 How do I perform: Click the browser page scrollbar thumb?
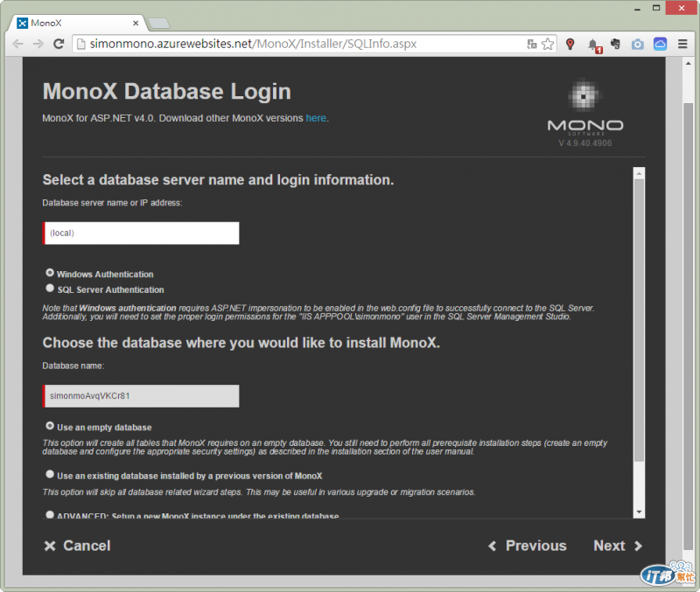pyautogui.click(x=688, y=326)
